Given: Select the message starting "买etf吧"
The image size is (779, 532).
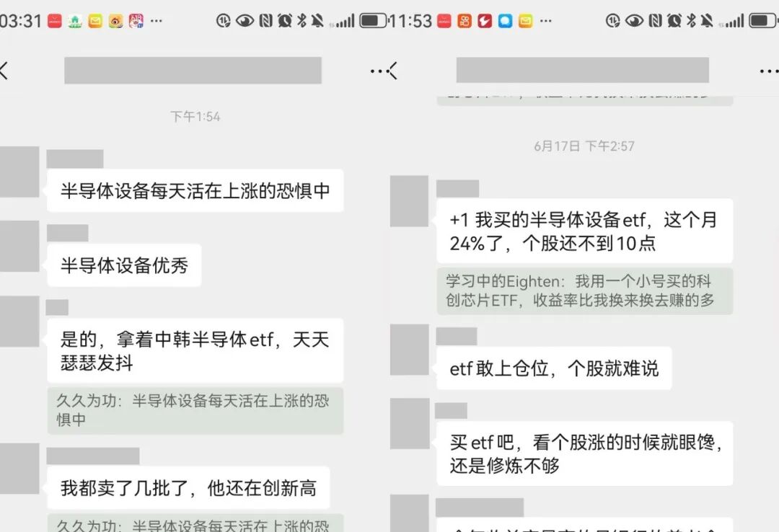Looking at the screenshot, I should click(x=585, y=453).
